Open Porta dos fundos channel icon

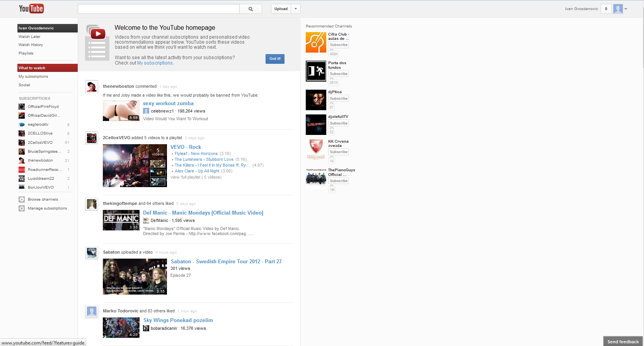(316, 71)
